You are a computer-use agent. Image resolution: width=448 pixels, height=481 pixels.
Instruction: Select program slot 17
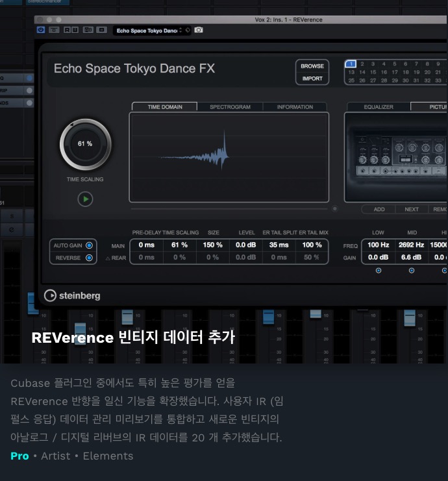[x=395, y=72]
